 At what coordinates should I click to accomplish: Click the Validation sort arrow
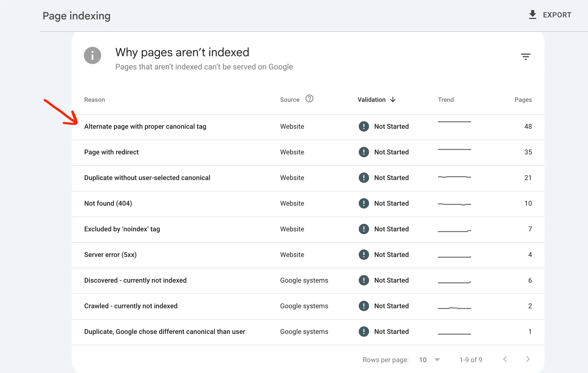(393, 99)
